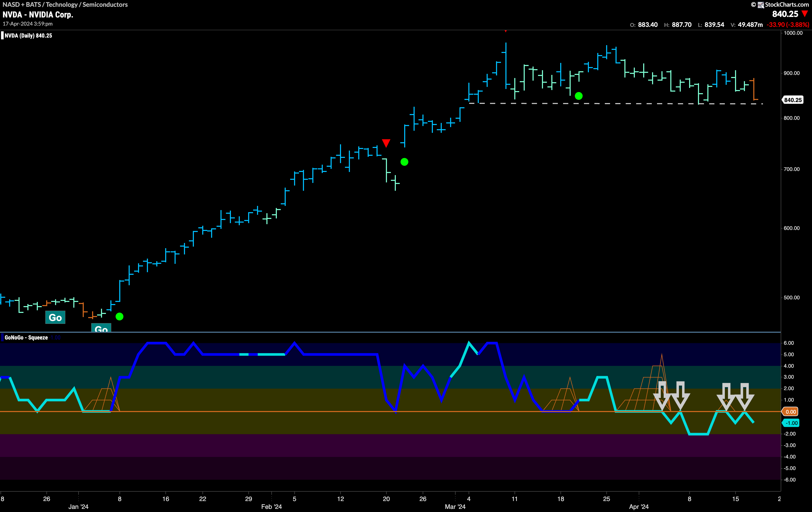The width and height of the screenshot is (812, 512).
Task: Click the Jan '24 date axis label
Action: (x=78, y=507)
